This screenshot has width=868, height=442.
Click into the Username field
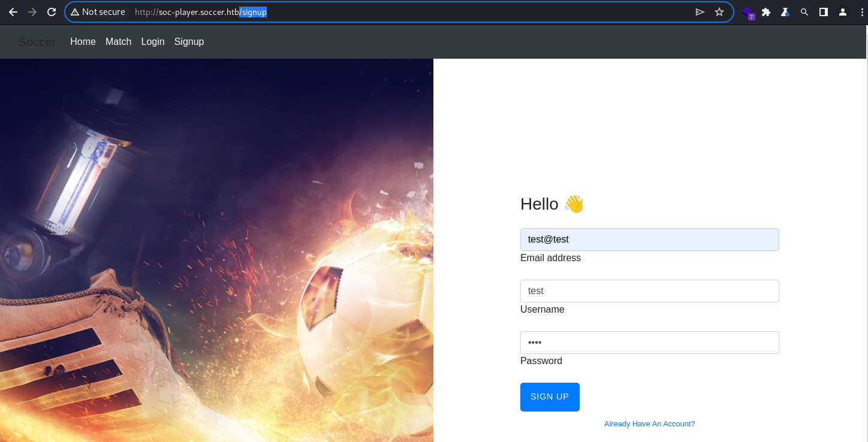coord(650,291)
